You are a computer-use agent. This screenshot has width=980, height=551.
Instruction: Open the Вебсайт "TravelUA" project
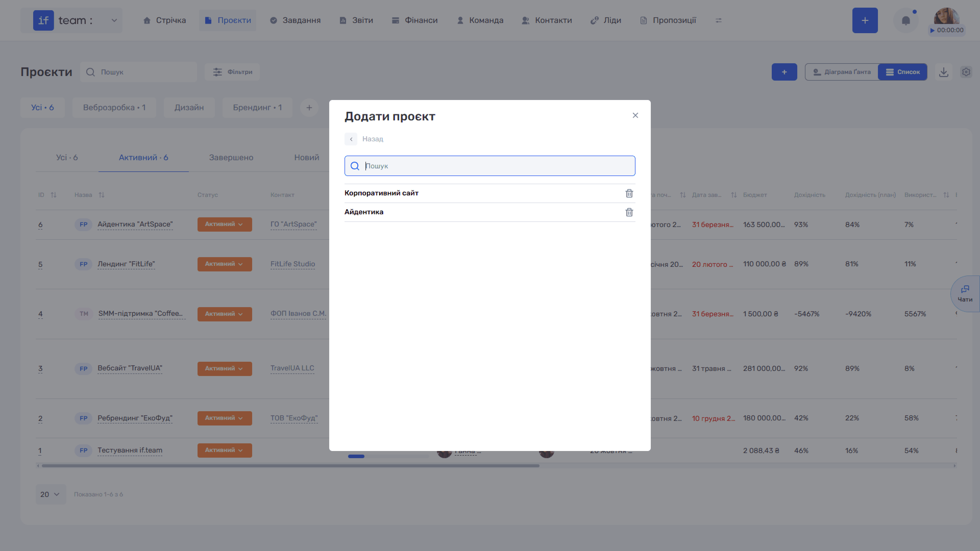tap(130, 368)
